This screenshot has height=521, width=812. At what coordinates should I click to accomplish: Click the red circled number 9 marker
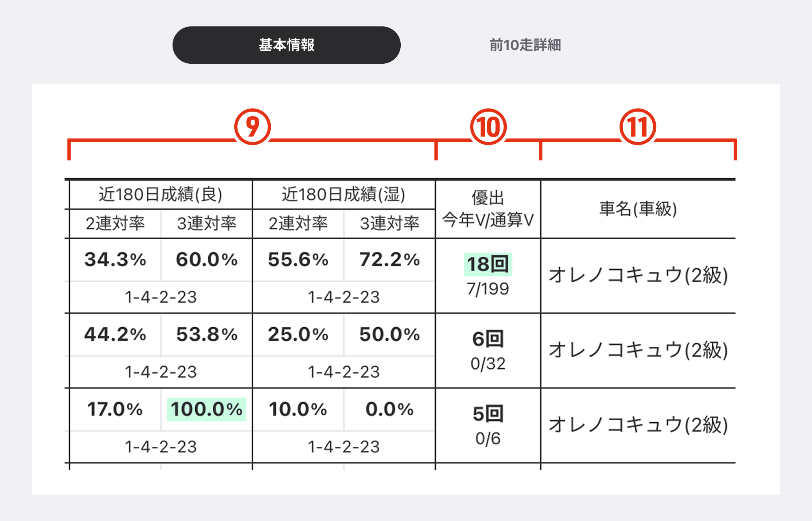click(x=253, y=127)
